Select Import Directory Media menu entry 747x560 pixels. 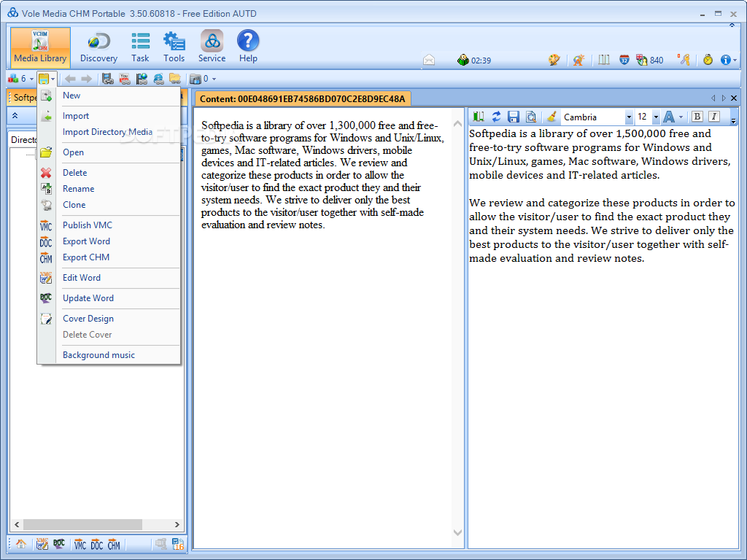point(109,132)
